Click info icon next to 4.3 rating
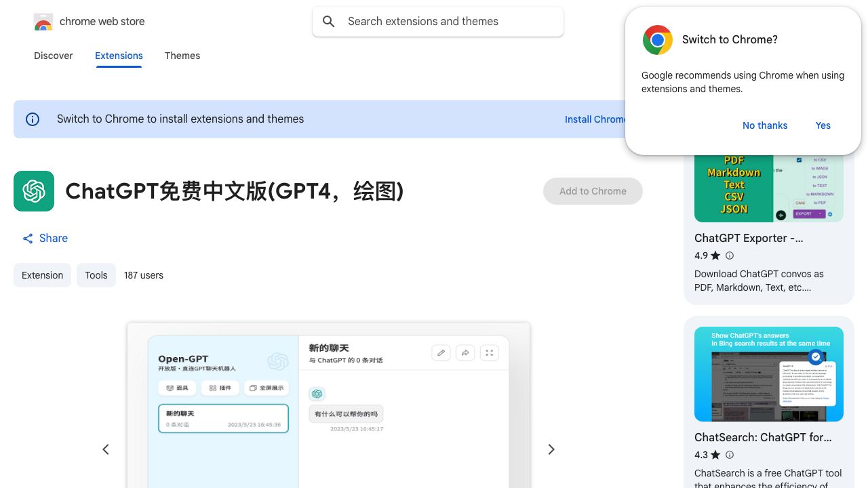The height and width of the screenshot is (488, 868). pos(730,455)
